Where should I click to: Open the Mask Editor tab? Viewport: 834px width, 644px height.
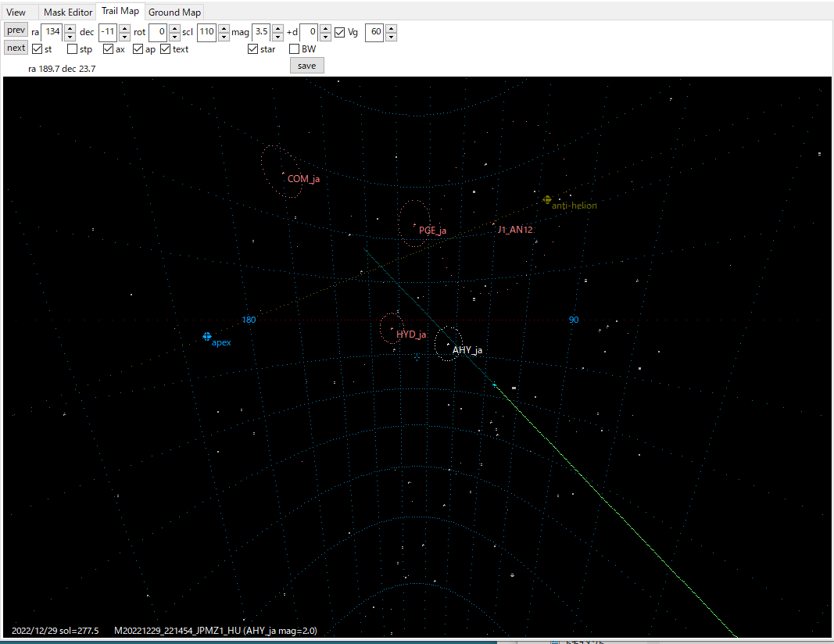tap(68, 12)
